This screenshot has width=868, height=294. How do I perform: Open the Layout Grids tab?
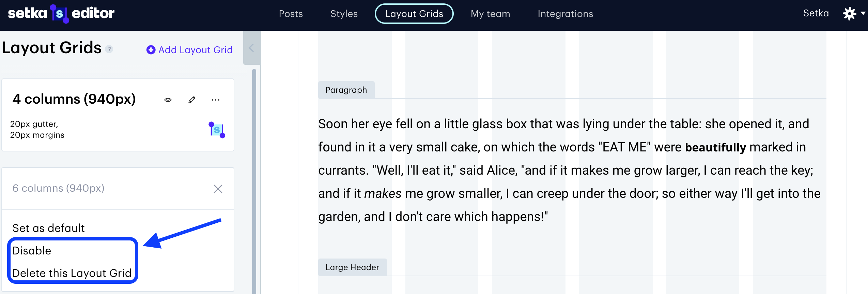[414, 14]
